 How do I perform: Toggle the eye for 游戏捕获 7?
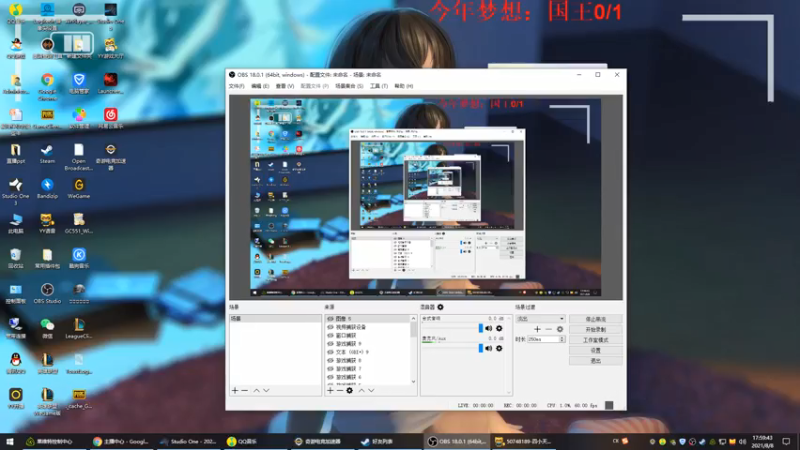(330, 368)
